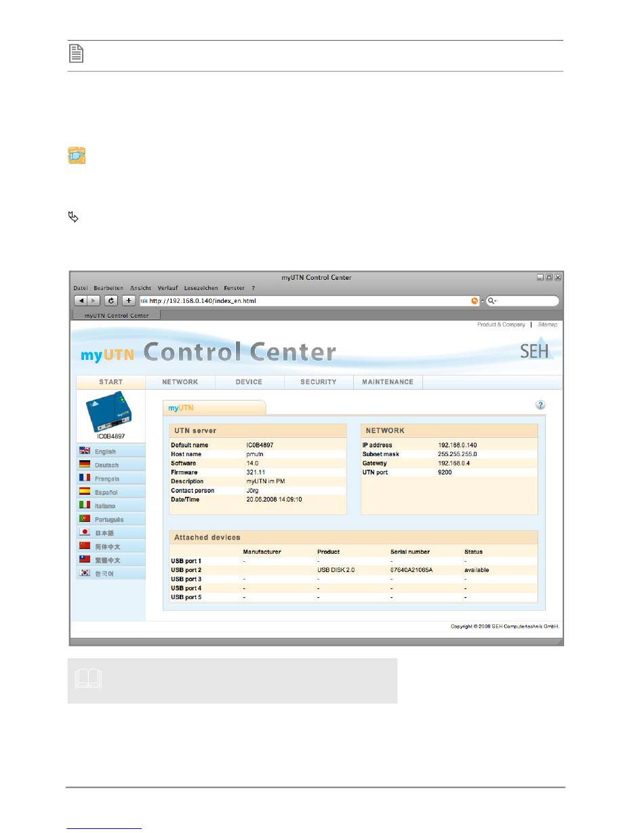Click the contact person value Jörg
The image size is (644, 833).
coord(252,491)
